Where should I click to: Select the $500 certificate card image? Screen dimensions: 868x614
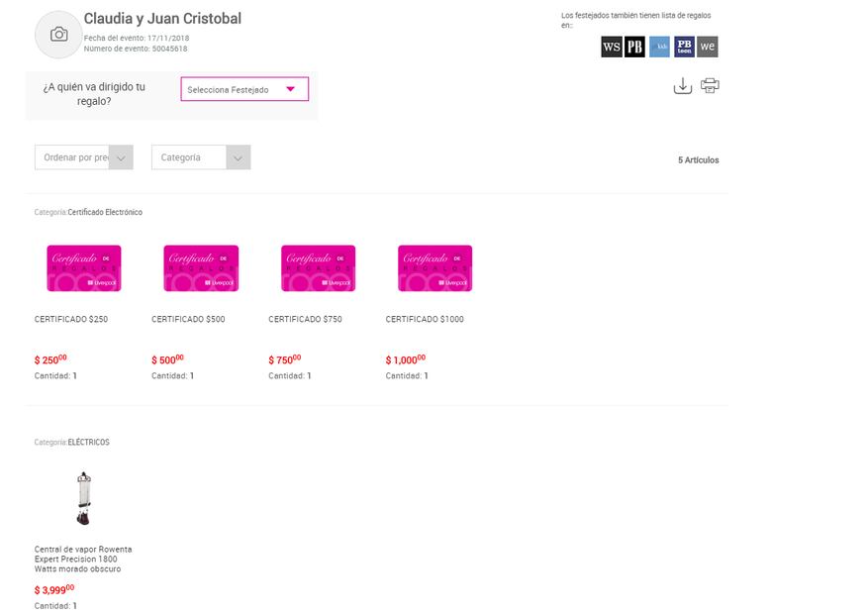click(201, 268)
